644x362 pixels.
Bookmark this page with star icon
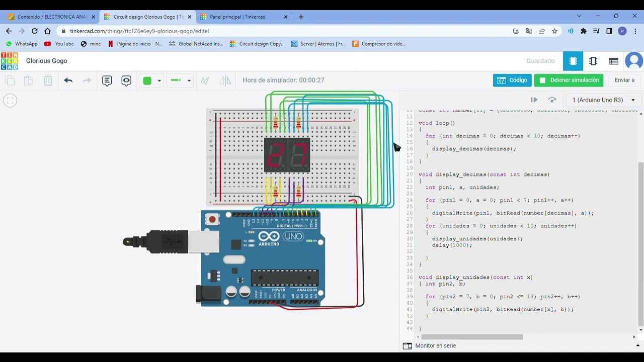(554, 31)
